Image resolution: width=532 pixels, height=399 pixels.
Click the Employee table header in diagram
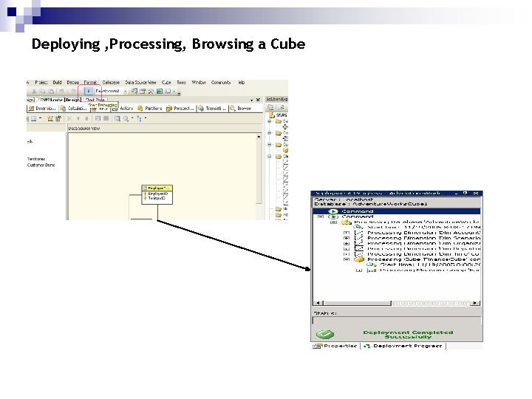157,188
